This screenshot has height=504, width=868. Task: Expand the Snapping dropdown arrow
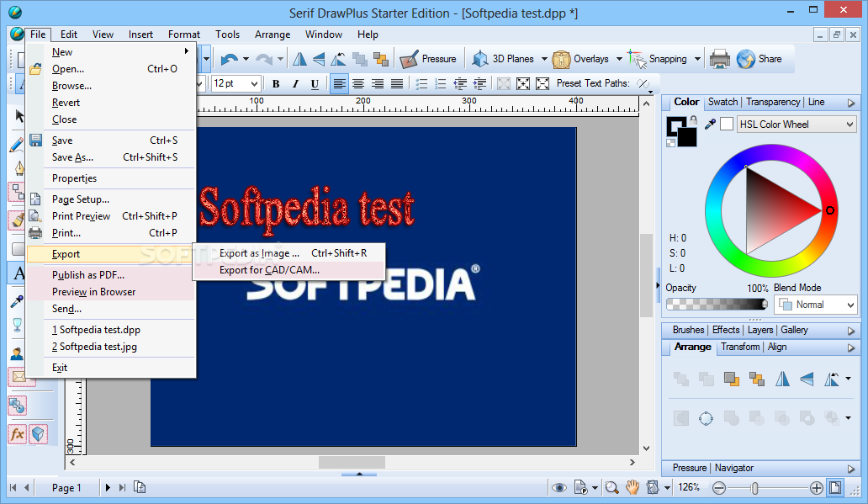[697, 59]
